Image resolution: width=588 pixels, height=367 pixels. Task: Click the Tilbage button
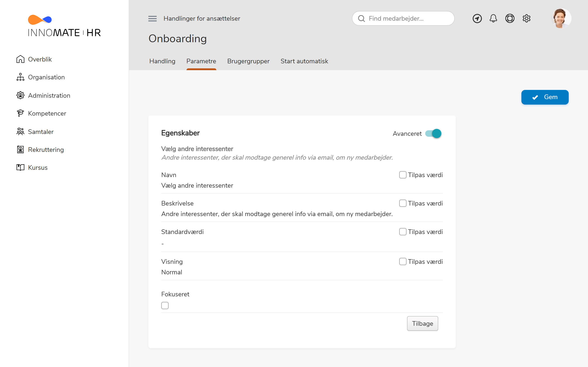pos(423,323)
